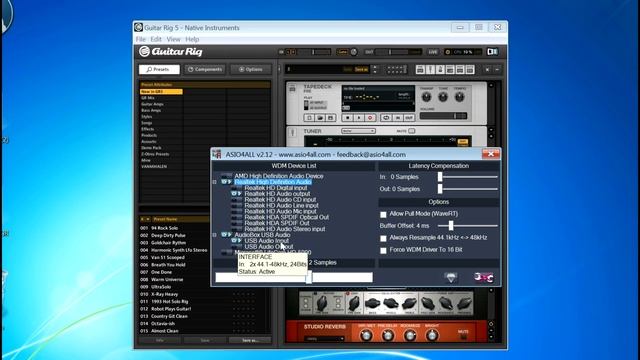Enable Always Resample 44.1kHz <-> 48kHz
This screenshot has width=640, height=360.
click(x=383, y=238)
